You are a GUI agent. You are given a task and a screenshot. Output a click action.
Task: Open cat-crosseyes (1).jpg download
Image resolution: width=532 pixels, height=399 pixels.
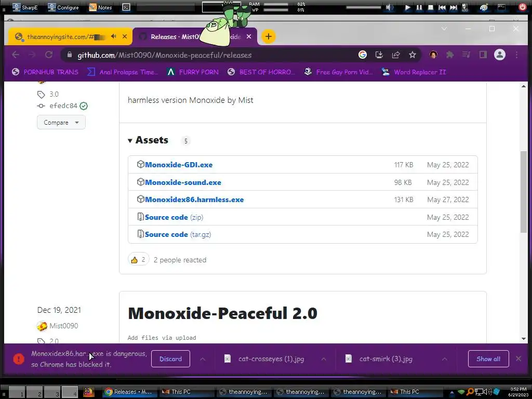271,358
